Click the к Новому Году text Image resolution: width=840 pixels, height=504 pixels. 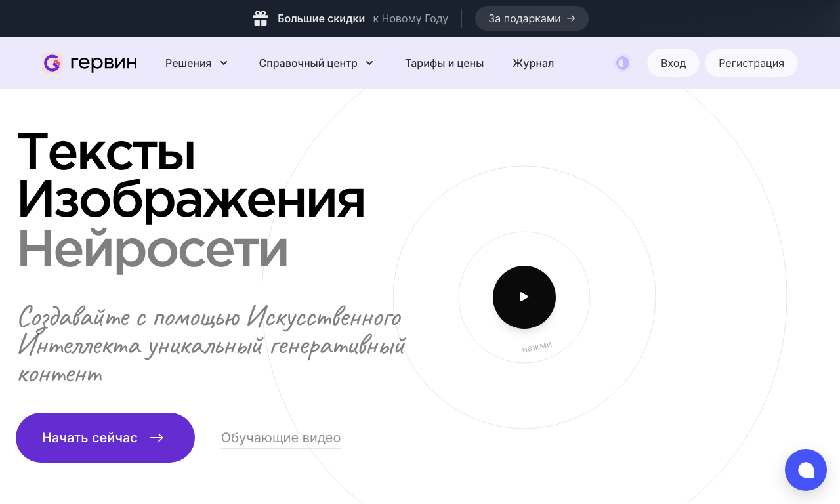coord(411,18)
